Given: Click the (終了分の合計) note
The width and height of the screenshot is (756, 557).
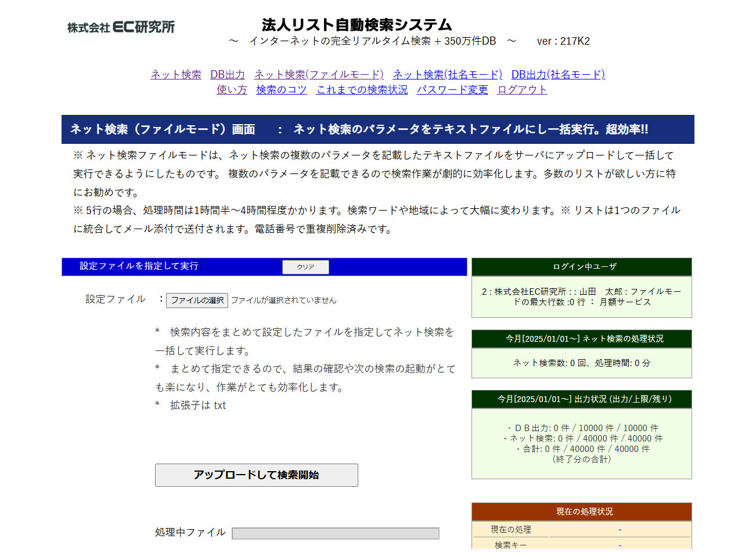Looking at the screenshot, I should (x=582, y=460).
